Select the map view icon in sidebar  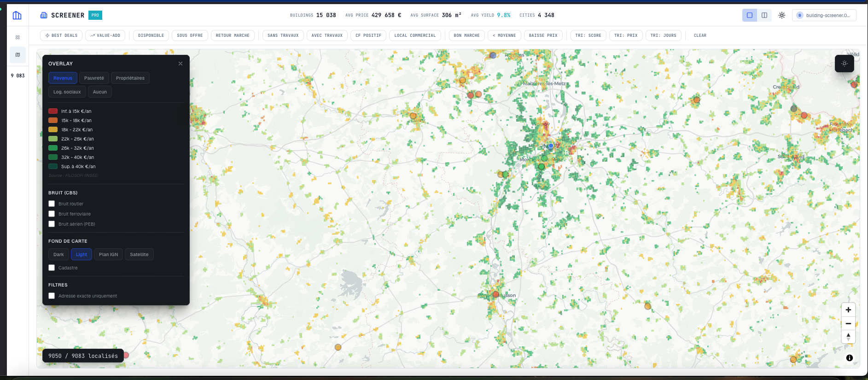(x=17, y=55)
